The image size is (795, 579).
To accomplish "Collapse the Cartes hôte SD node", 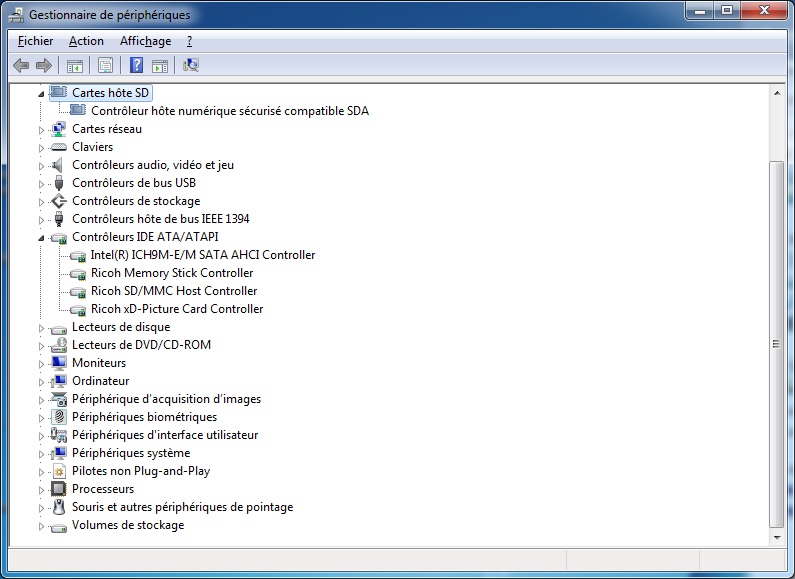I will 42,93.
